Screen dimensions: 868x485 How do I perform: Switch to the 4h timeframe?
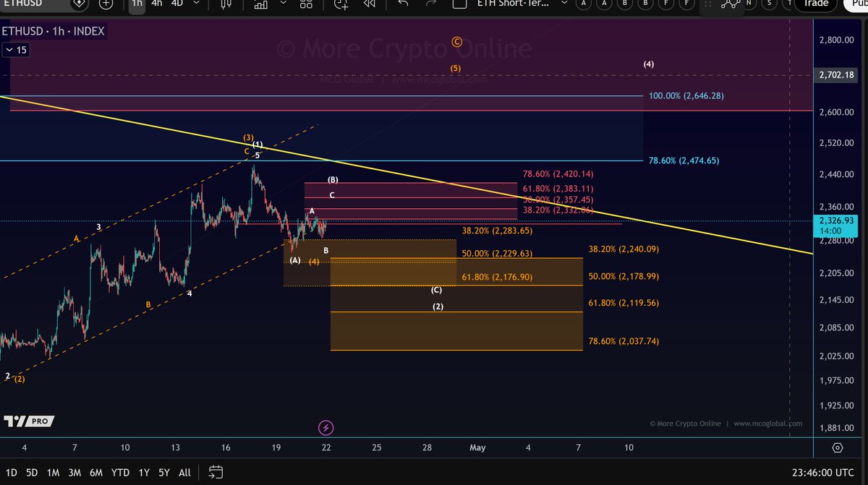click(156, 3)
